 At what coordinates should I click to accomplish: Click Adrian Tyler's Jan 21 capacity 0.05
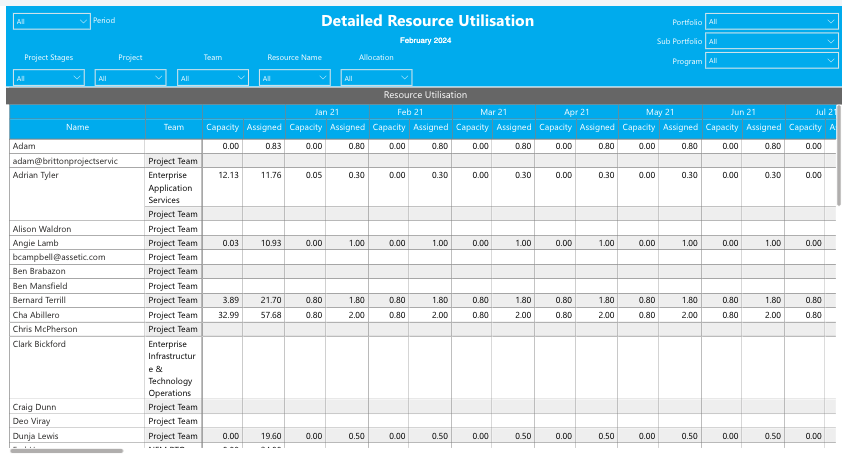[x=306, y=187]
